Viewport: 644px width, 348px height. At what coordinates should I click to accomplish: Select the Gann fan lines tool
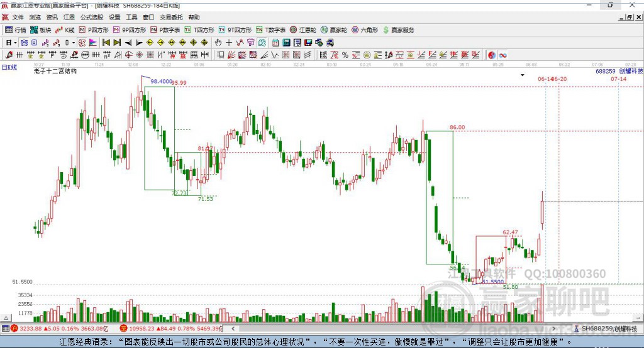click(231, 55)
